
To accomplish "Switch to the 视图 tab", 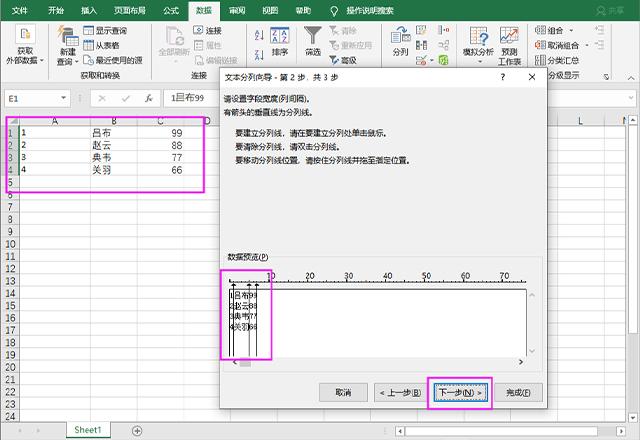I will coord(270,11).
